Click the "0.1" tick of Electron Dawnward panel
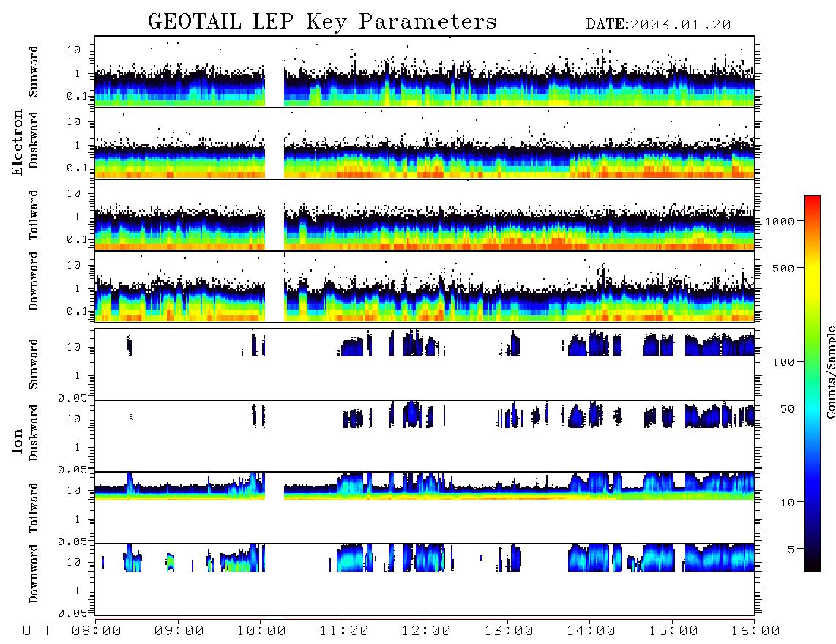This screenshot has width=836, height=644. (x=77, y=311)
